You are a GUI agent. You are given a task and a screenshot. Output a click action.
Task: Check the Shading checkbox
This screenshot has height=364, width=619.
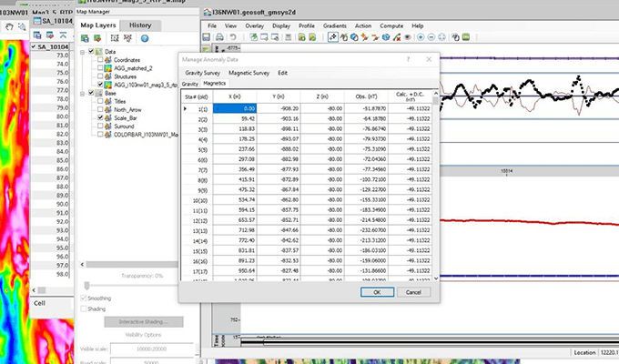(x=85, y=308)
